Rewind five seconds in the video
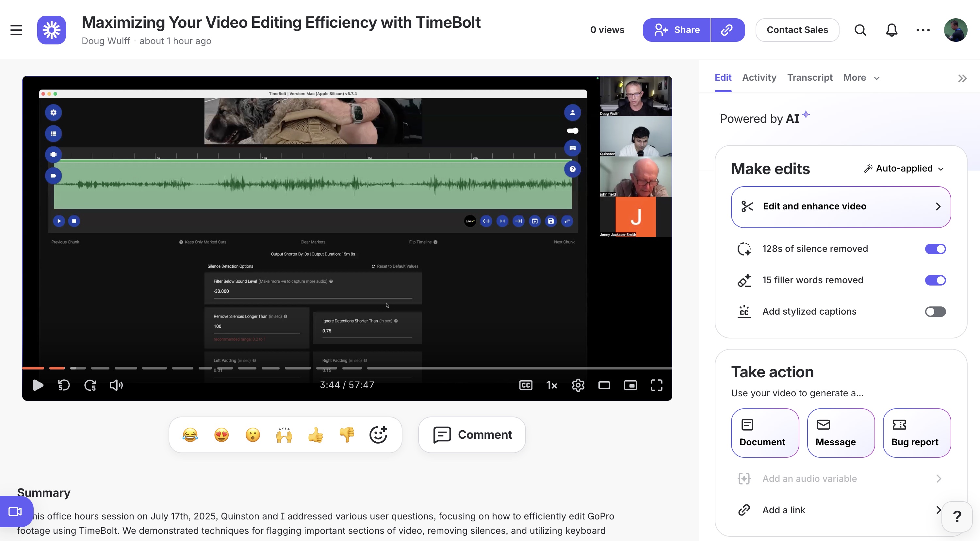Image resolution: width=980 pixels, height=541 pixels. tap(63, 385)
